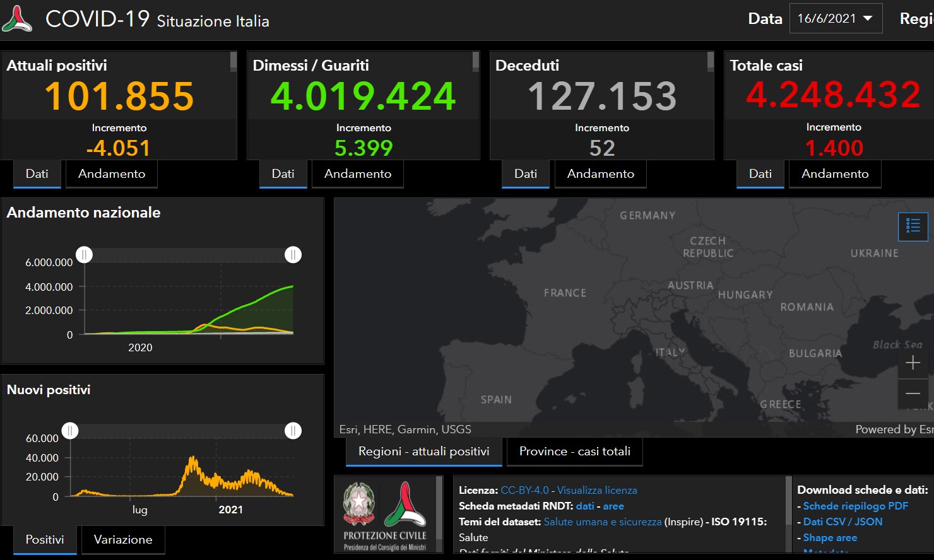Open the Data date dropdown
The image size is (934, 560).
click(x=835, y=19)
